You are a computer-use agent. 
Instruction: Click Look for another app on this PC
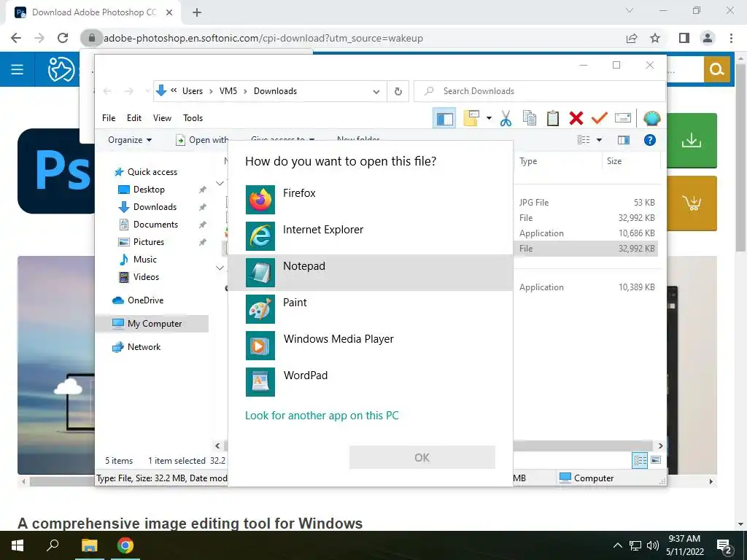(x=322, y=415)
